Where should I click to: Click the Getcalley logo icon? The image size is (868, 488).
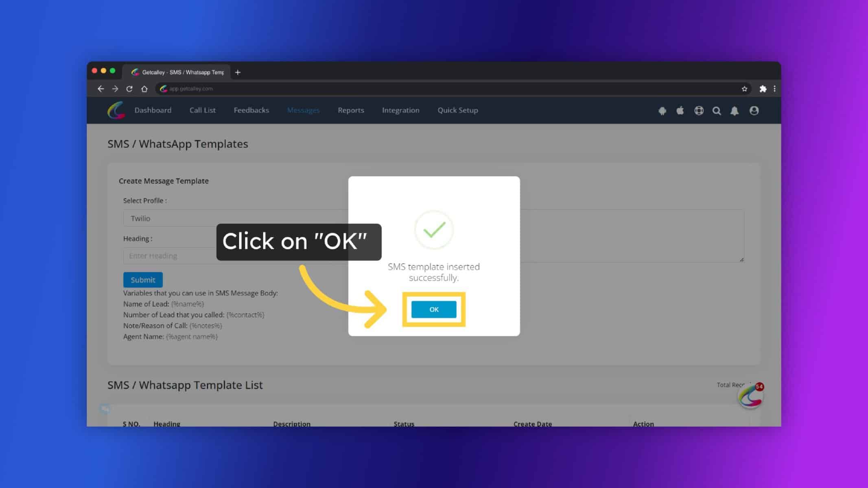click(116, 110)
